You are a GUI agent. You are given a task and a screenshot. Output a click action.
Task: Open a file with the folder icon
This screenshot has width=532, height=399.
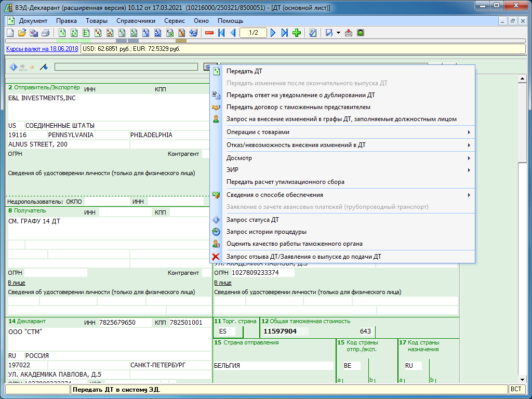pos(22,33)
